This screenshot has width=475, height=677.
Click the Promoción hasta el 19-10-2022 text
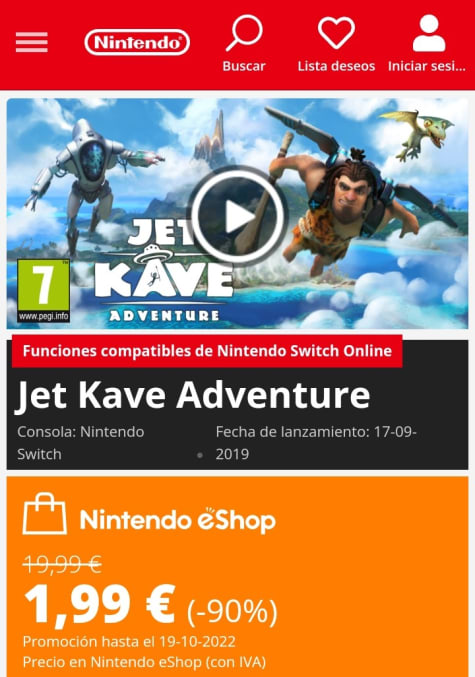click(x=129, y=642)
